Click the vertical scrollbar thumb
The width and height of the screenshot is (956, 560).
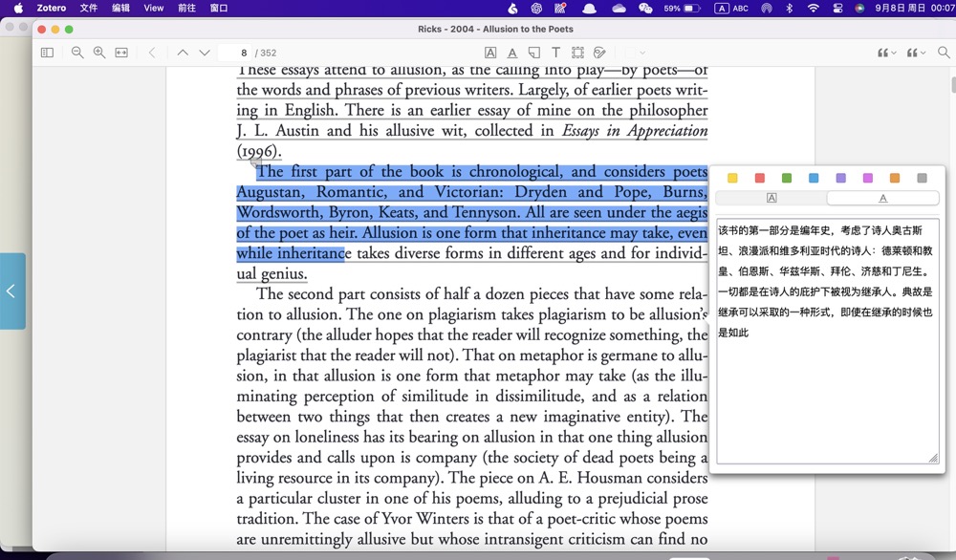tap(953, 85)
